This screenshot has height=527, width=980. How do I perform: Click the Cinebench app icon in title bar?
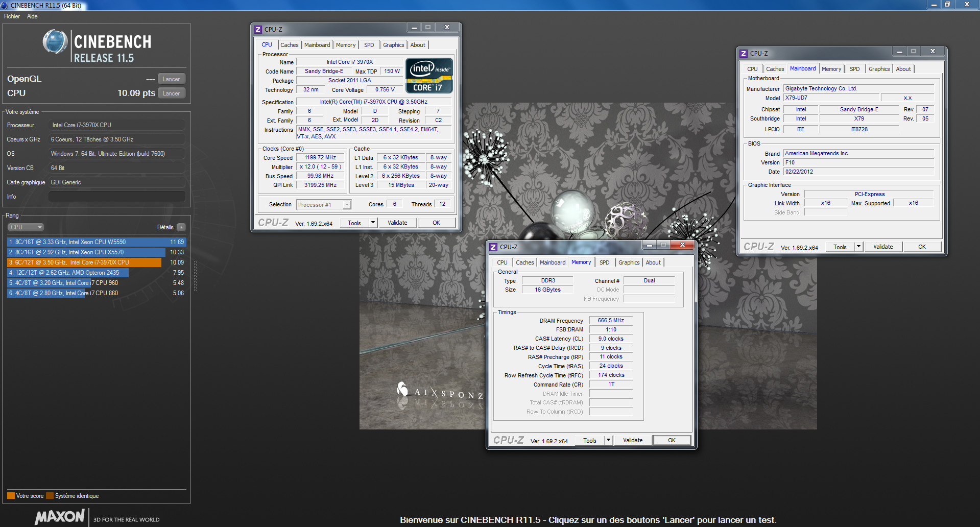(x=4, y=5)
